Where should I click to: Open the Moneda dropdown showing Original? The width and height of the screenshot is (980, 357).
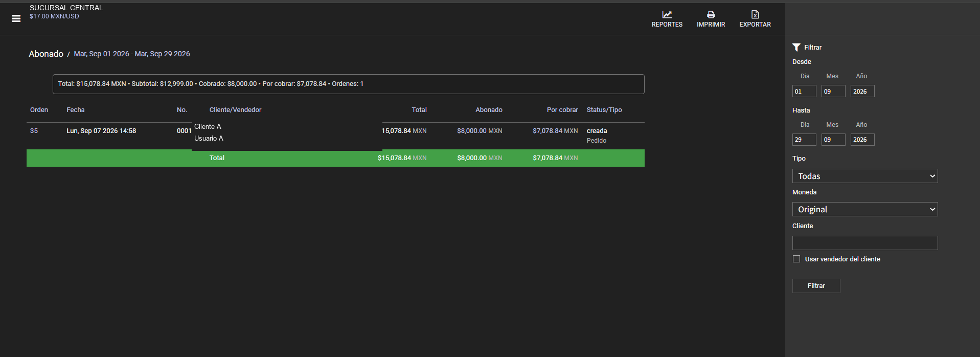click(x=865, y=209)
